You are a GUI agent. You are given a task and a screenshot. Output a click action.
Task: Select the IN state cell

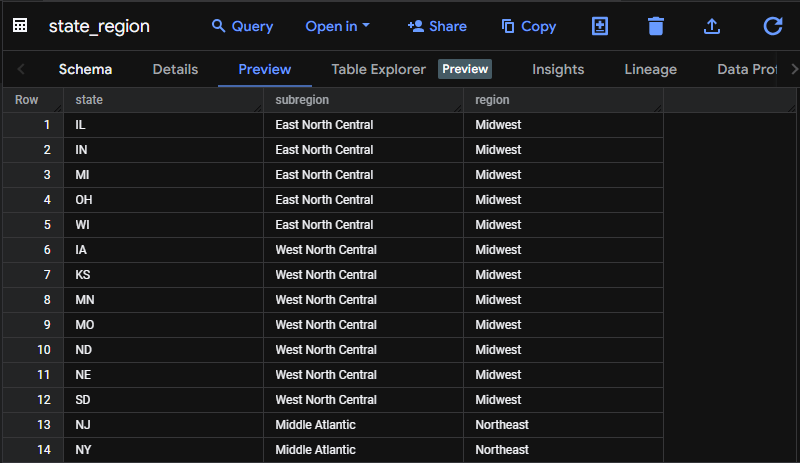click(163, 150)
